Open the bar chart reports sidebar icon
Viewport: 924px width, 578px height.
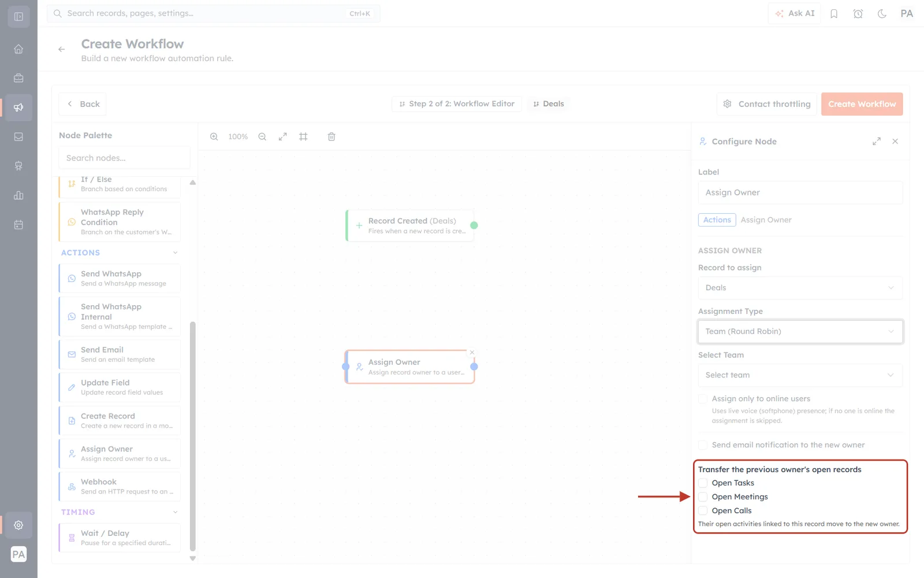18,195
